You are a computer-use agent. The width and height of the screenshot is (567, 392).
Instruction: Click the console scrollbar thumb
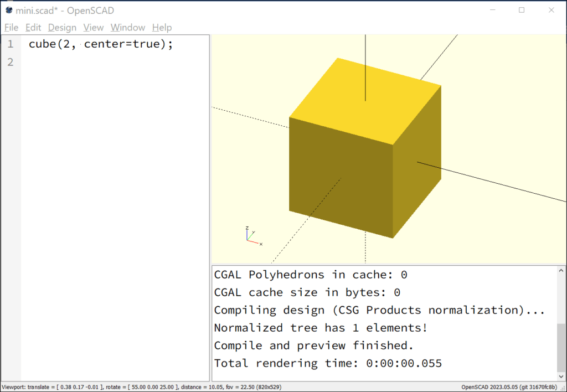pos(561,348)
